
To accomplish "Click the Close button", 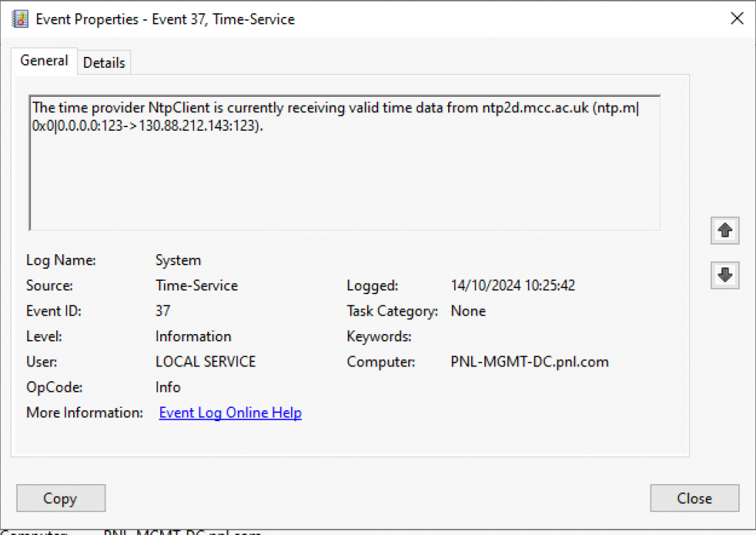I will pyautogui.click(x=693, y=498).
